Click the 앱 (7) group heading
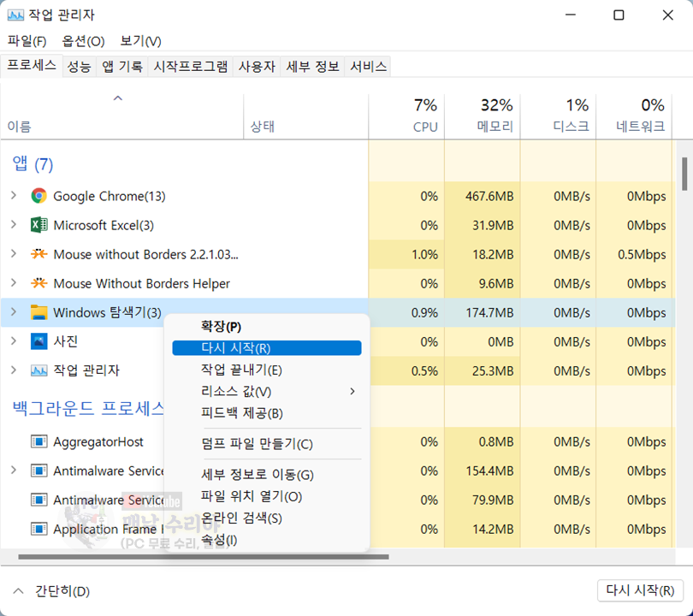 click(x=33, y=164)
